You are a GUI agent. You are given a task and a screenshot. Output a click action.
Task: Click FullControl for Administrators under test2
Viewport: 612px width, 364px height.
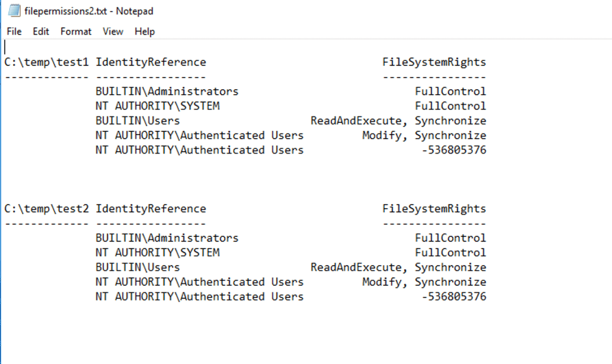pyautogui.click(x=450, y=238)
